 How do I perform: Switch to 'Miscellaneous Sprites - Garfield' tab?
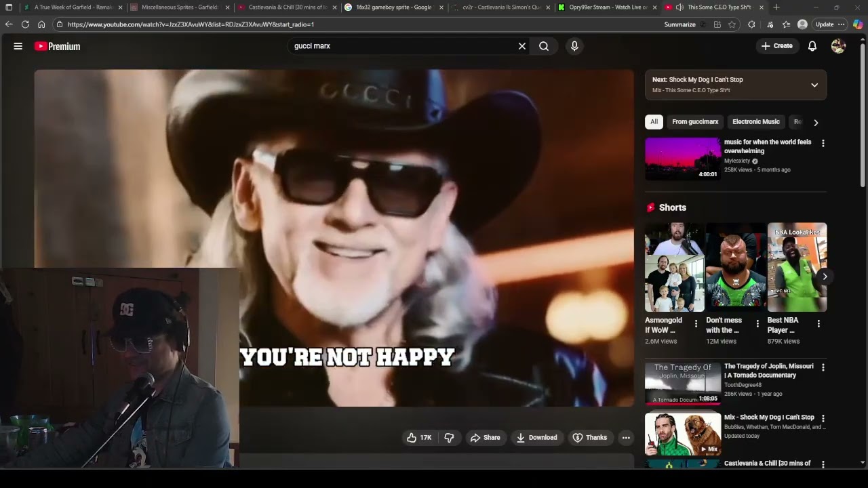180,7
